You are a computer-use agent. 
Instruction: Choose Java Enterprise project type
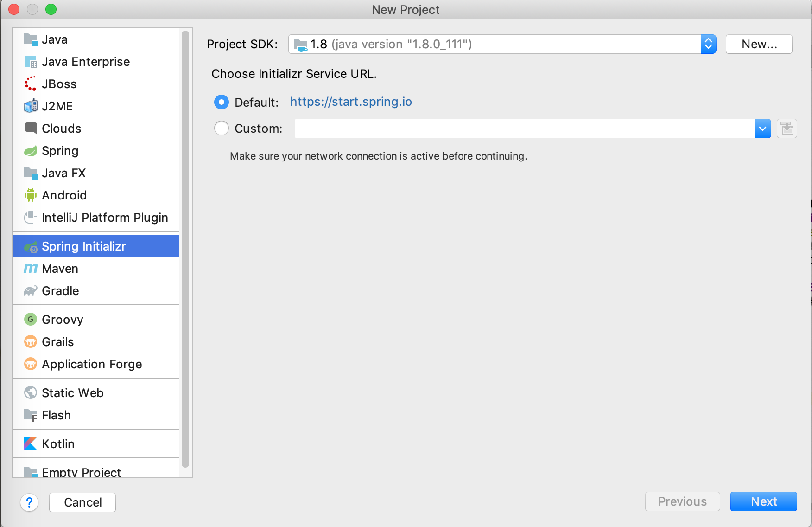point(96,62)
